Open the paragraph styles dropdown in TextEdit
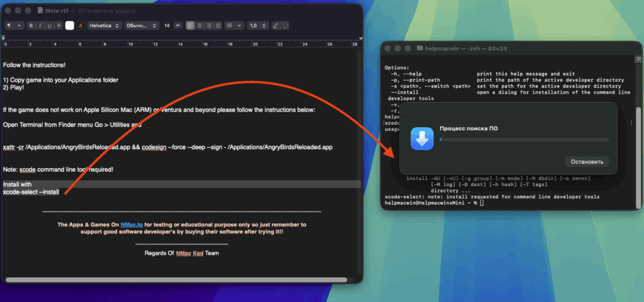The width and height of the screenshot is (644, 302). coord(14,25)
